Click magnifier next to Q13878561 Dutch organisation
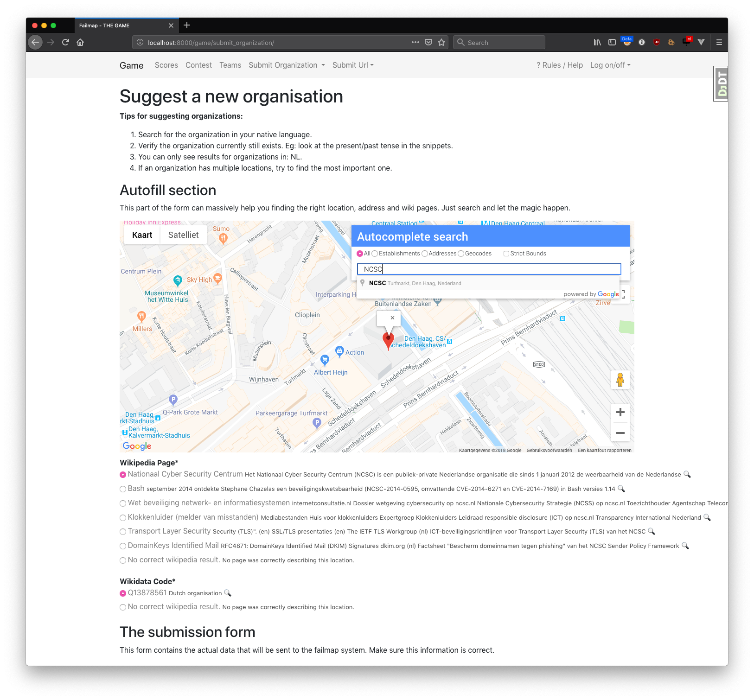The height and width of the screenshot is (700, 754). coord(228,593)
